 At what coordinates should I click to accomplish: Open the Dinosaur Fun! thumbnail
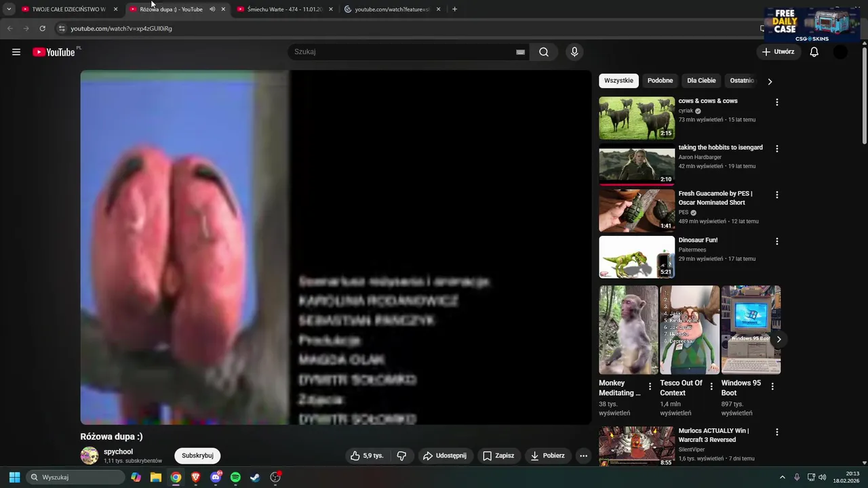pyautogui.click(x=637, y=257)
